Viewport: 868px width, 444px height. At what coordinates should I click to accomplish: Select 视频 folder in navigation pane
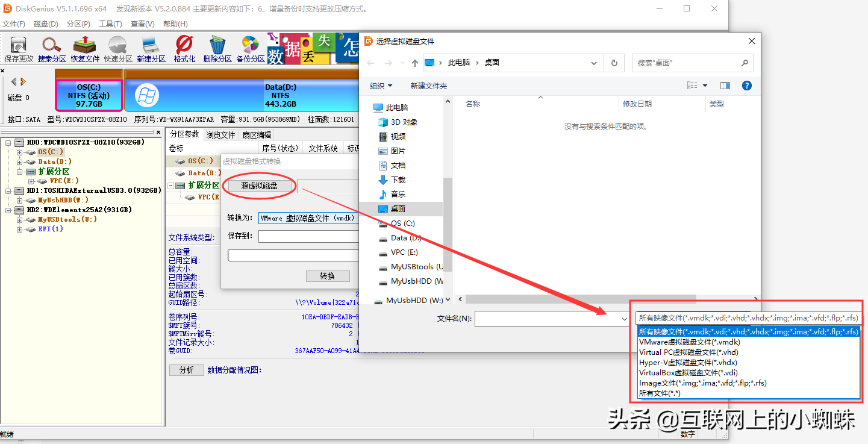click(x=392, y=136)
